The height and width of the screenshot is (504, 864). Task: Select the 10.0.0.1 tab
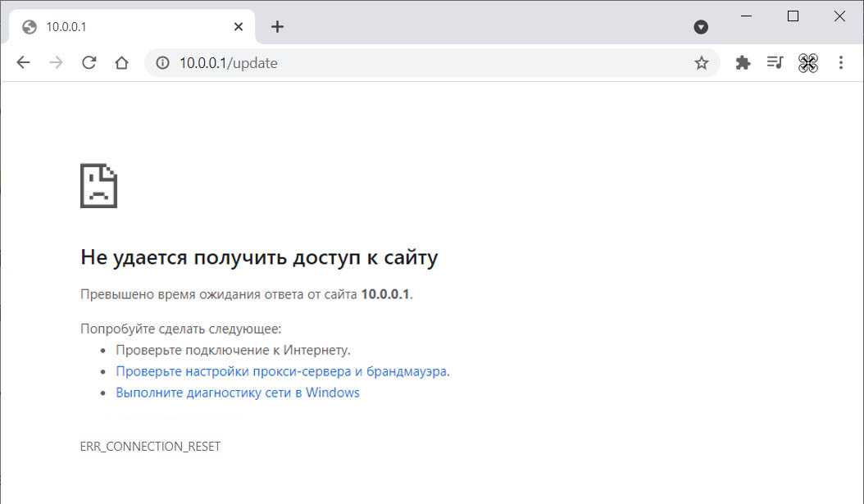(123, 27)
